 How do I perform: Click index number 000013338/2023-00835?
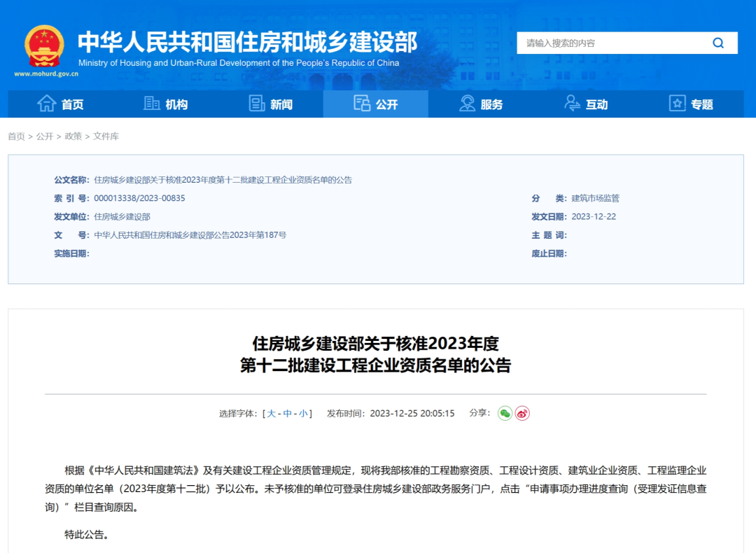coord(139,198)
